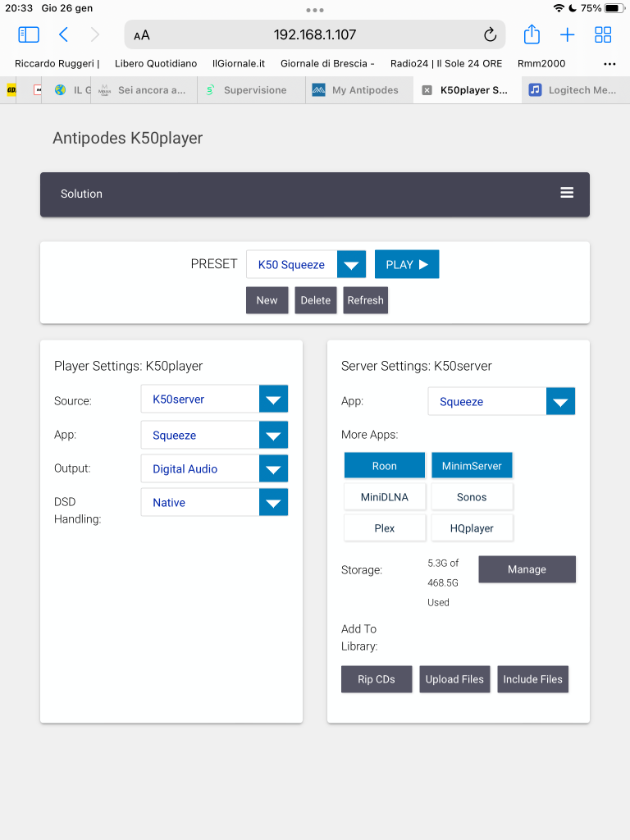
Task: Open the GD yellow pinned tab
Action: (x=11, y=90)
